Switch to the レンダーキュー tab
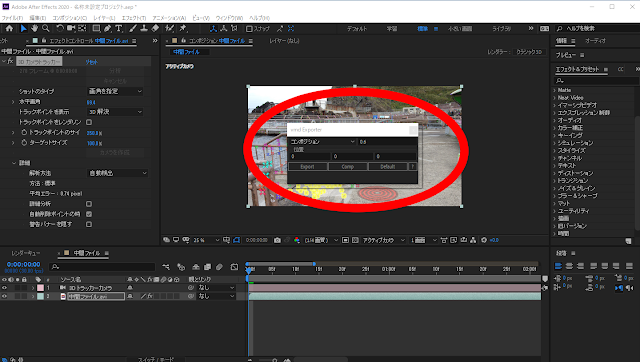 [x=25, y=253]
